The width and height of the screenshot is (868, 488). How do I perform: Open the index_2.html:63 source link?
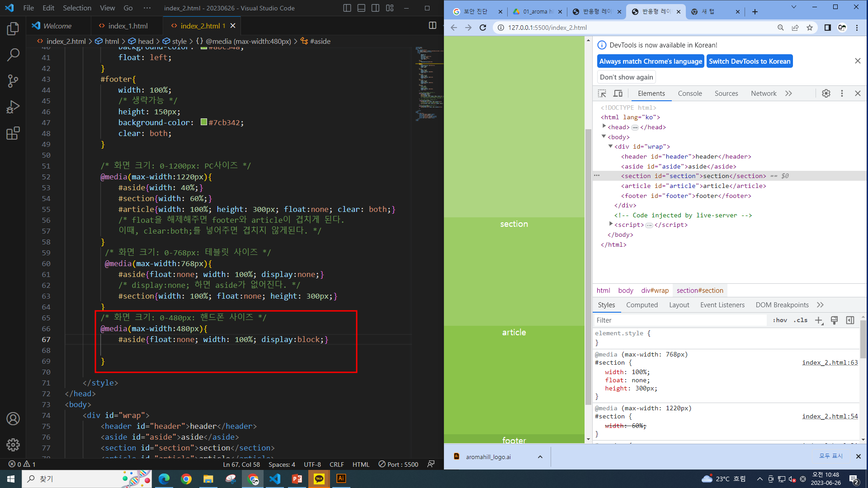(830, 363)
